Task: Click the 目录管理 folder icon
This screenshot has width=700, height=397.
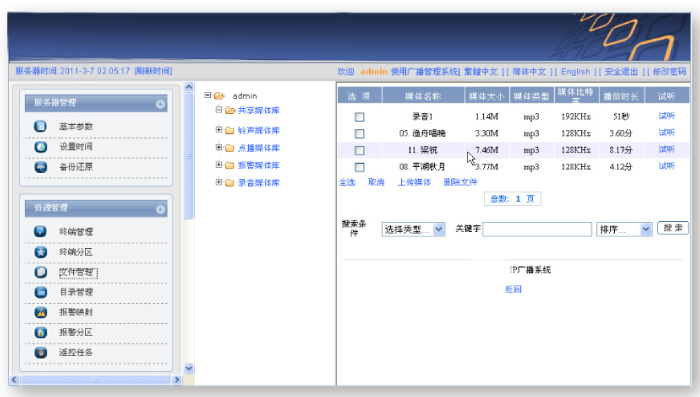Action: coord(41,292)
